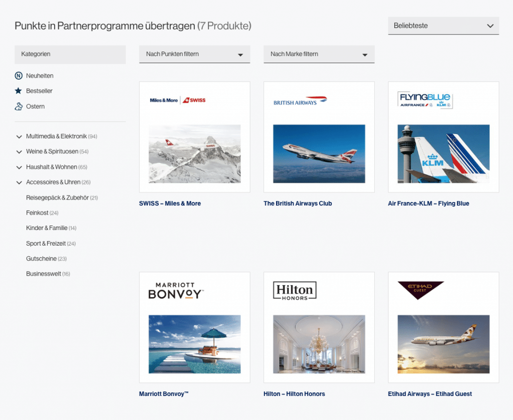Click the Neuheiten 'N' circle icon
Viewport: 513px width, 420px height.
pos(19,76)
